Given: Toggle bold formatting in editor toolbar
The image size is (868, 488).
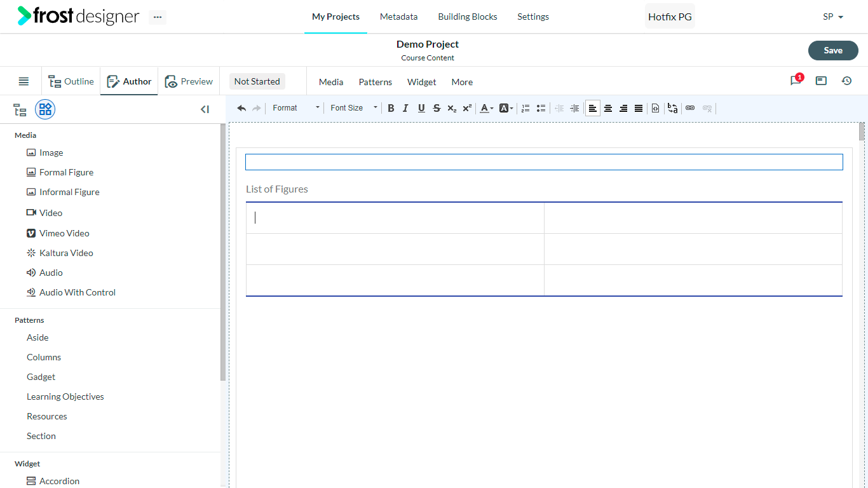Looking at the screenshot, I should click(391, 108).
